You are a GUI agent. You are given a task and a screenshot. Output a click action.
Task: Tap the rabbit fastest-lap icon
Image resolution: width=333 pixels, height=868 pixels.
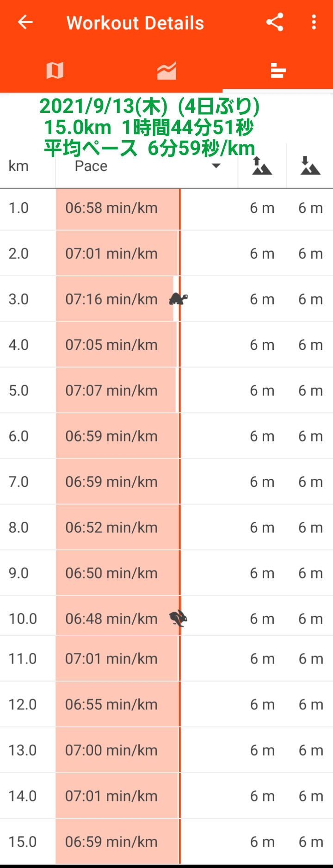coord(179,619)
